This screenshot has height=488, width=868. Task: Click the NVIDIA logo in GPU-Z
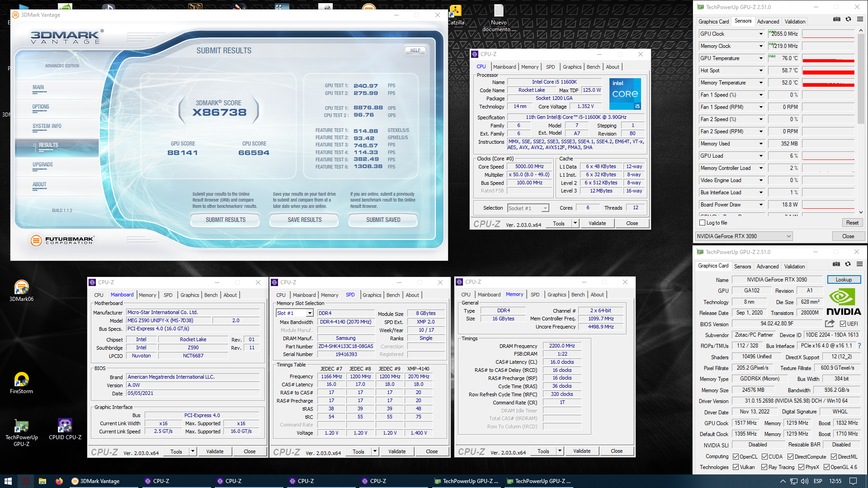click(844, 302)
